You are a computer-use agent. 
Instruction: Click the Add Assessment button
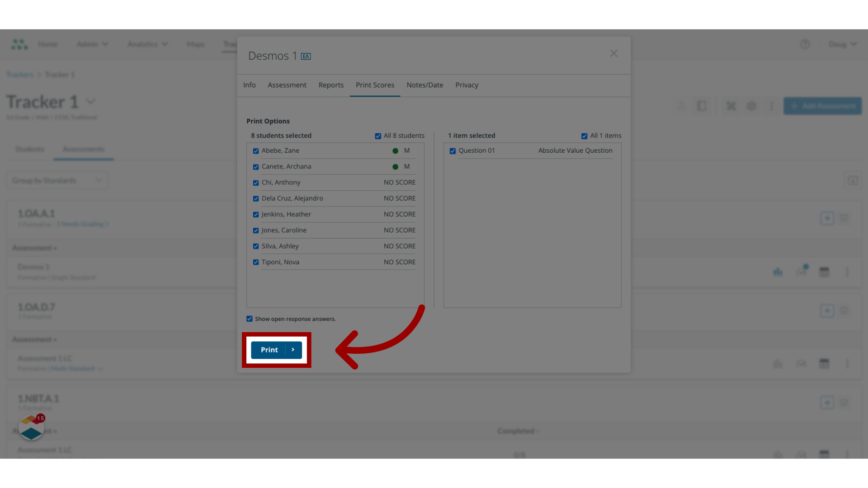(822, 106)
